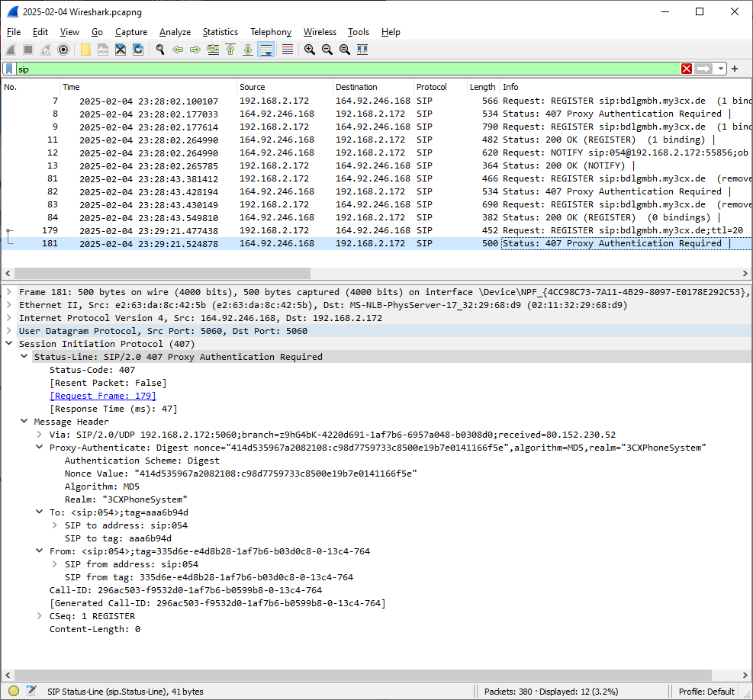Open the Capture menu
The height and width of the screenshot is (700, 753).
131,32
